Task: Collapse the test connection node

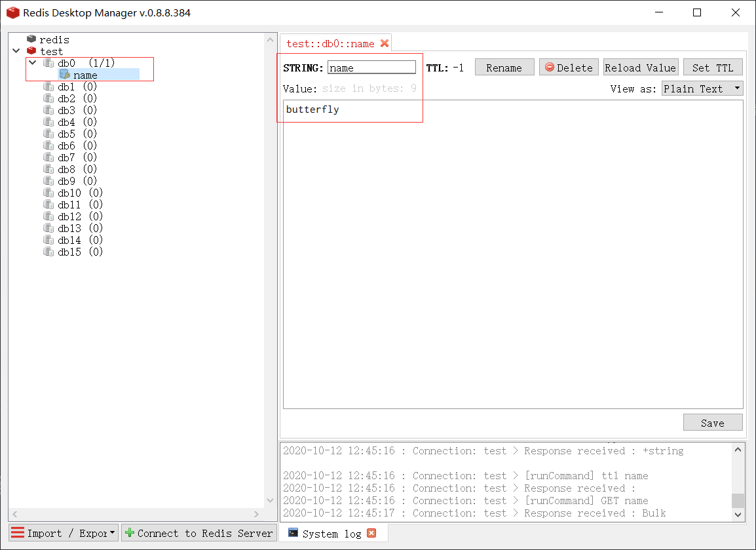Action: click(x=16, y=50)
